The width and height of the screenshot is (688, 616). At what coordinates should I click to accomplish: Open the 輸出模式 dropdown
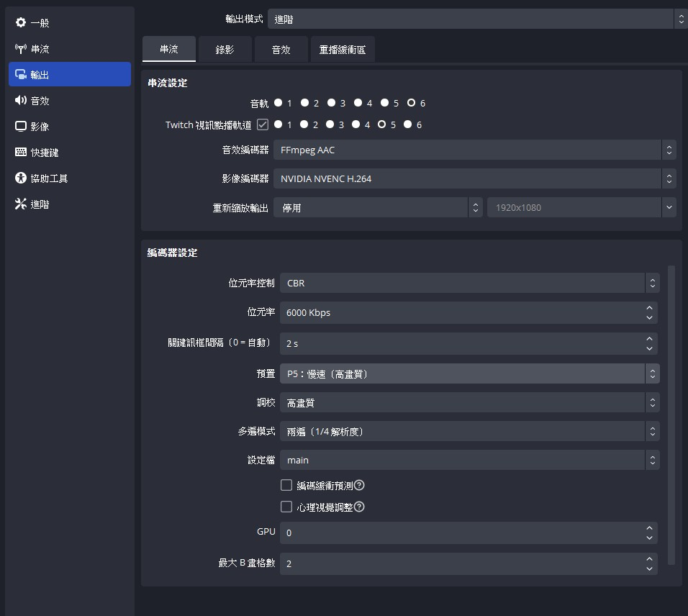(x=477, y=19)
